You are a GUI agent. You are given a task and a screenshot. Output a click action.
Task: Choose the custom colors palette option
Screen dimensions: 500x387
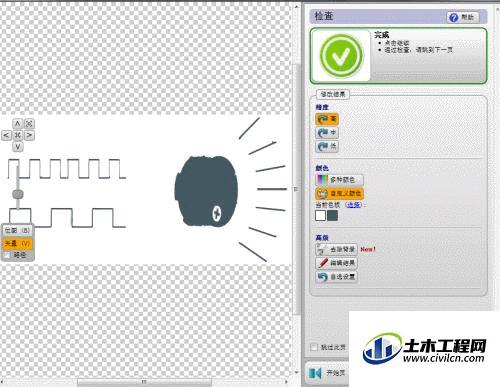[339, 193]
